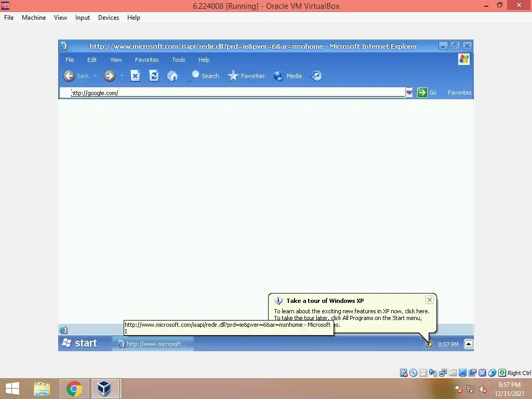Screen dimensions: 532x399
Task: Click the address bar containing http://google.com/
Action: (232, 92)
